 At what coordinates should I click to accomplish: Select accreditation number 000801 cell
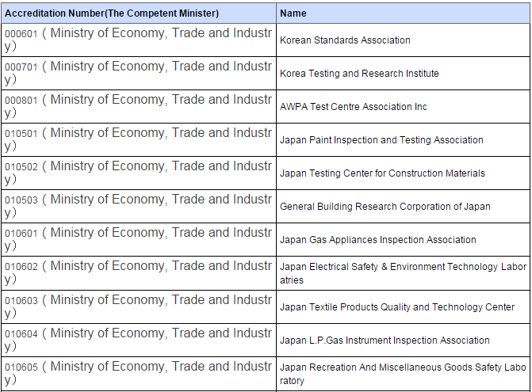[x=139, y=106]
